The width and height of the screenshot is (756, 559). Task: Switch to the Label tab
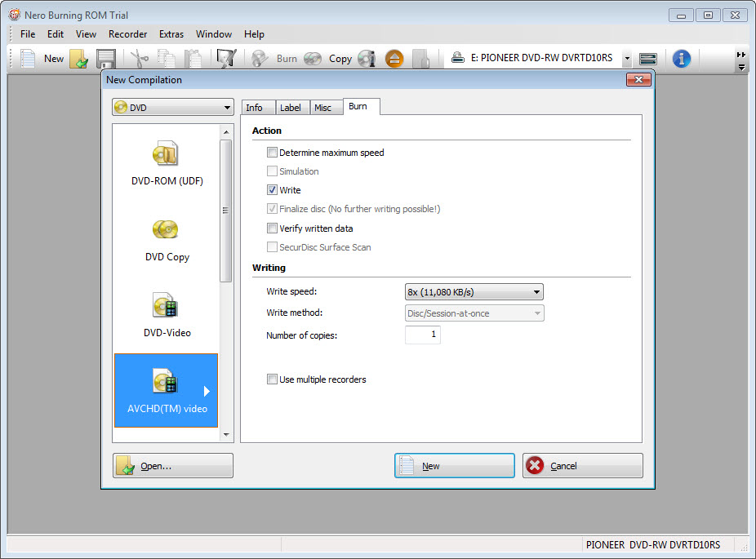pos(292,108)
